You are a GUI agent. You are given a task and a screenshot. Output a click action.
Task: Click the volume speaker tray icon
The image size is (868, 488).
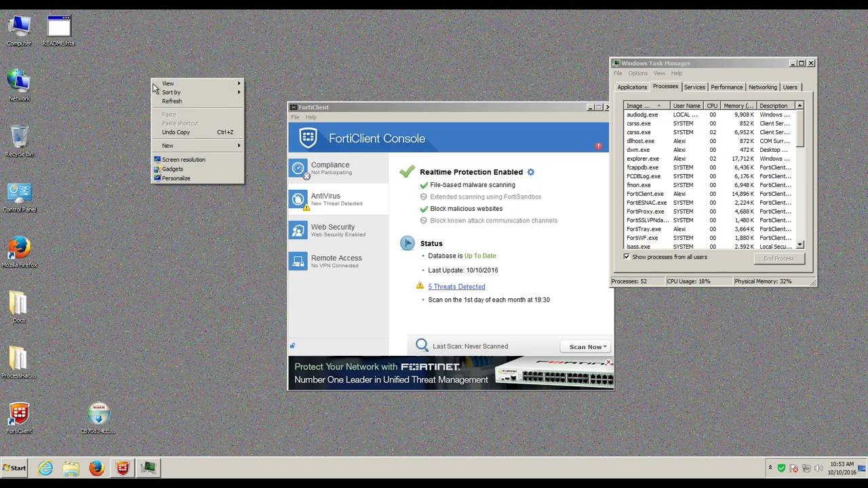[x=818, y=468]
